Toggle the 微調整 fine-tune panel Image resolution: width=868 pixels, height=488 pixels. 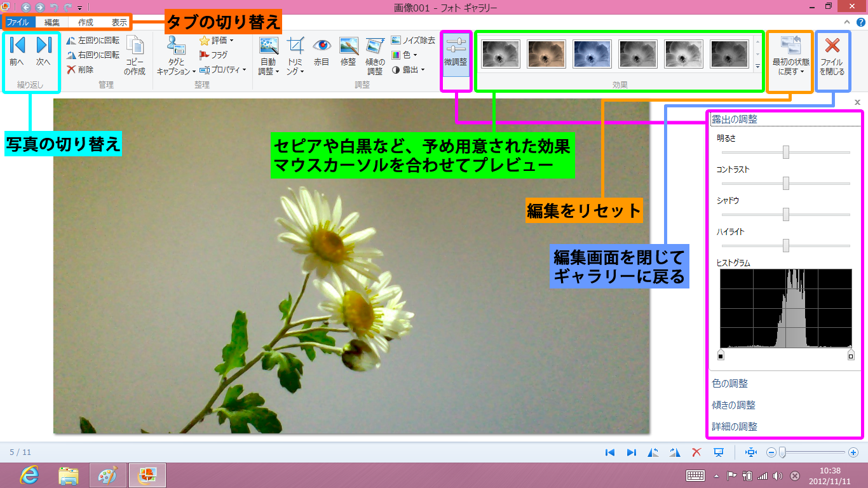[x=456, y=53]
